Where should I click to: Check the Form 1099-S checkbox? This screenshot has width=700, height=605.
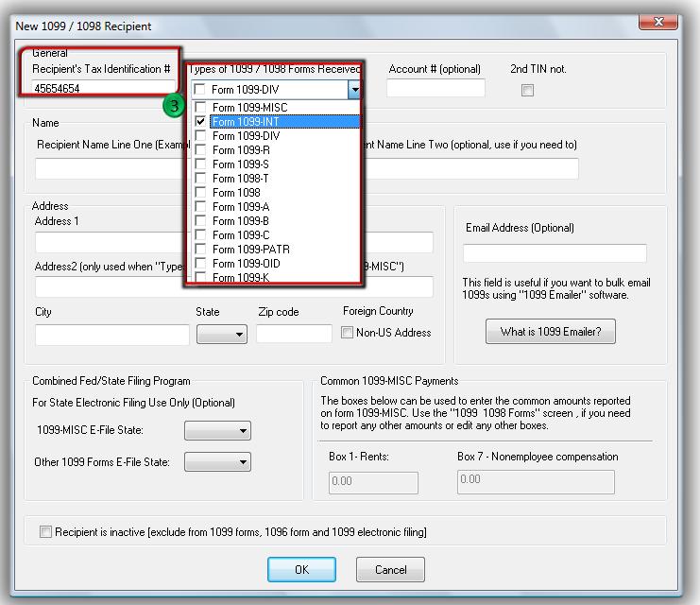click(x=200, y=164)
